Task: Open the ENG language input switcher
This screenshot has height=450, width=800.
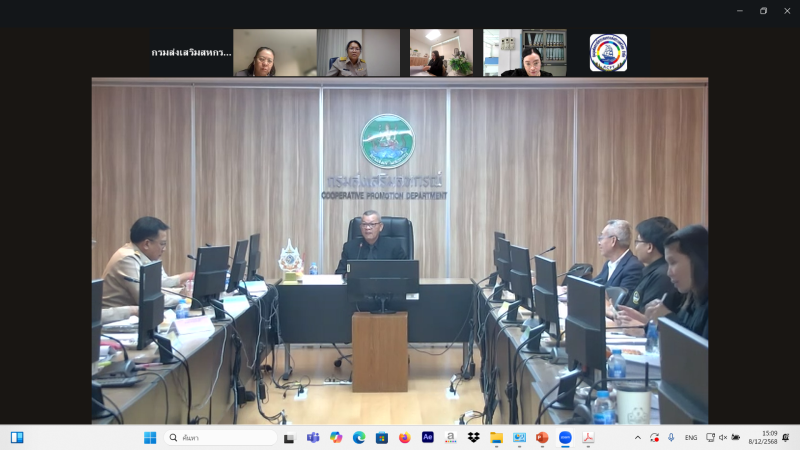Action: (691, 437)
